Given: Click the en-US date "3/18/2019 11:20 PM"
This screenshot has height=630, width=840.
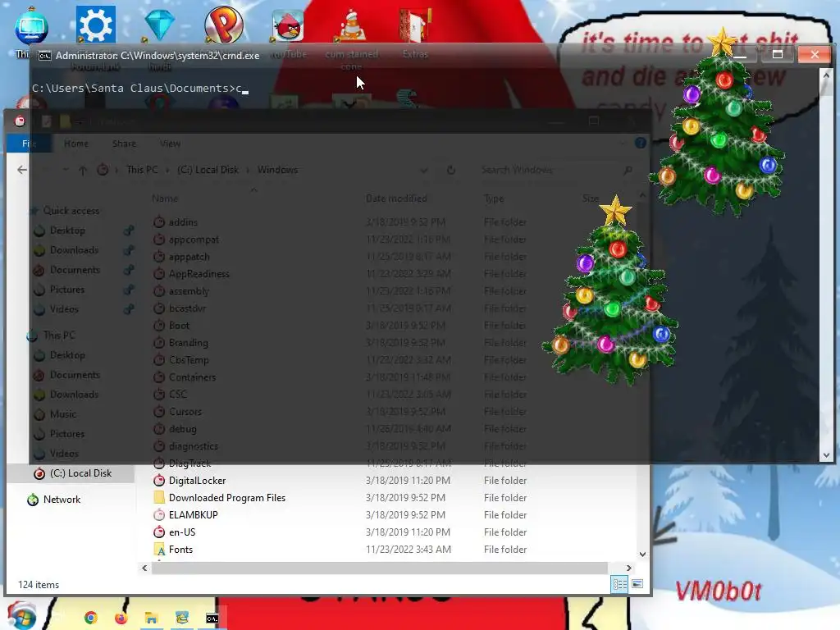Looking at the screenshot, I should [x=408, y=532].
